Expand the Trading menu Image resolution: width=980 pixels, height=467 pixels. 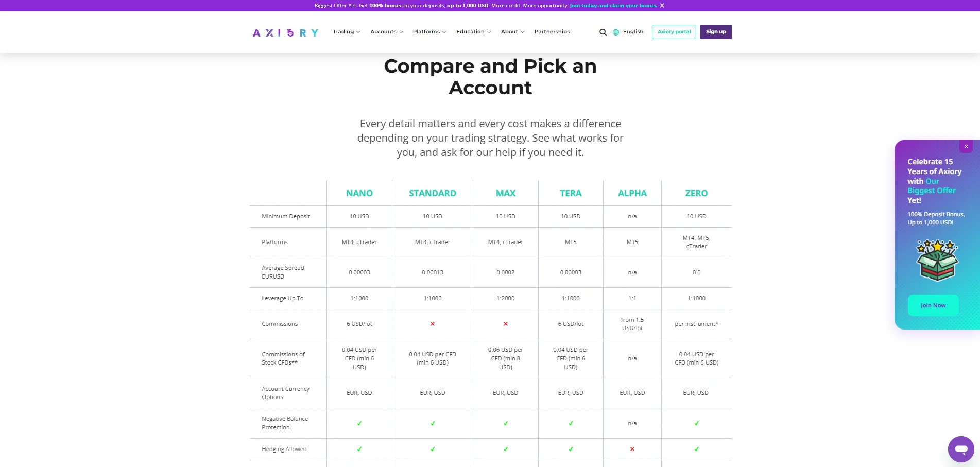(x=346, y=32)
